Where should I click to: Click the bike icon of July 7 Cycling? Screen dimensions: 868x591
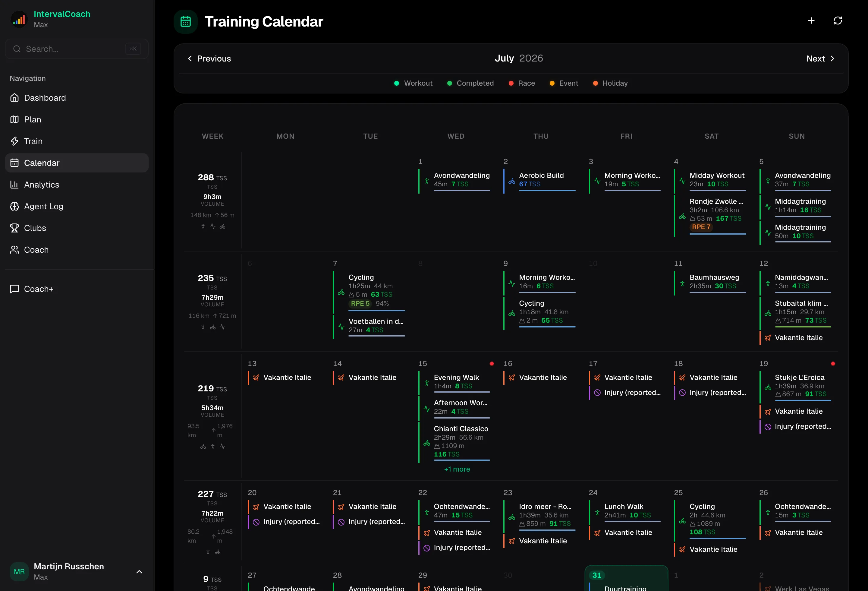pos(341,293)
